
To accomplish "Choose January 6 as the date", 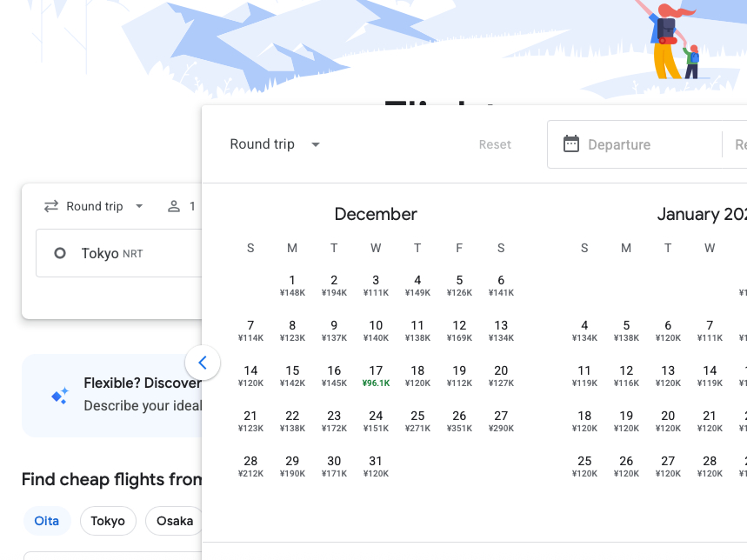I will pos(668,330).
